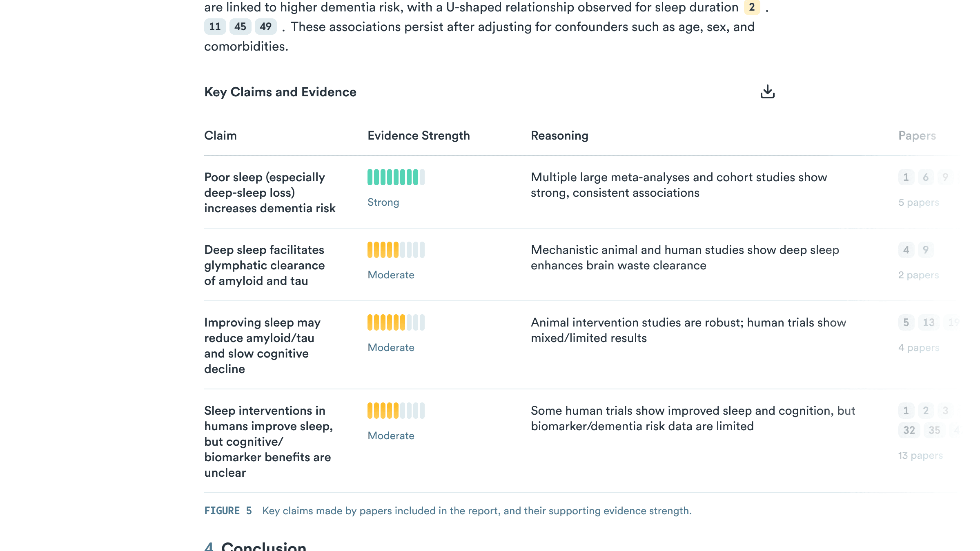Click the Strong evidence strength bar
This screenshot has height=551, width=980.
[x=396, y=177]
